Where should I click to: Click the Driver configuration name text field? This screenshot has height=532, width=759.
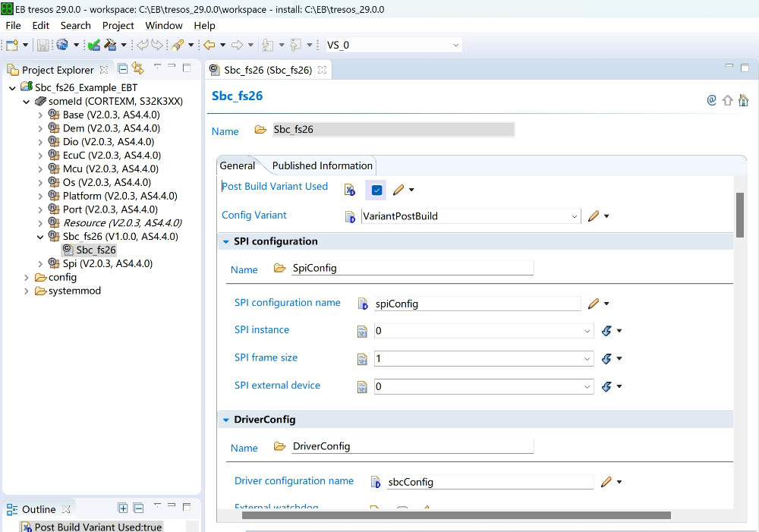pyautogui.click(x=490, y=482)
